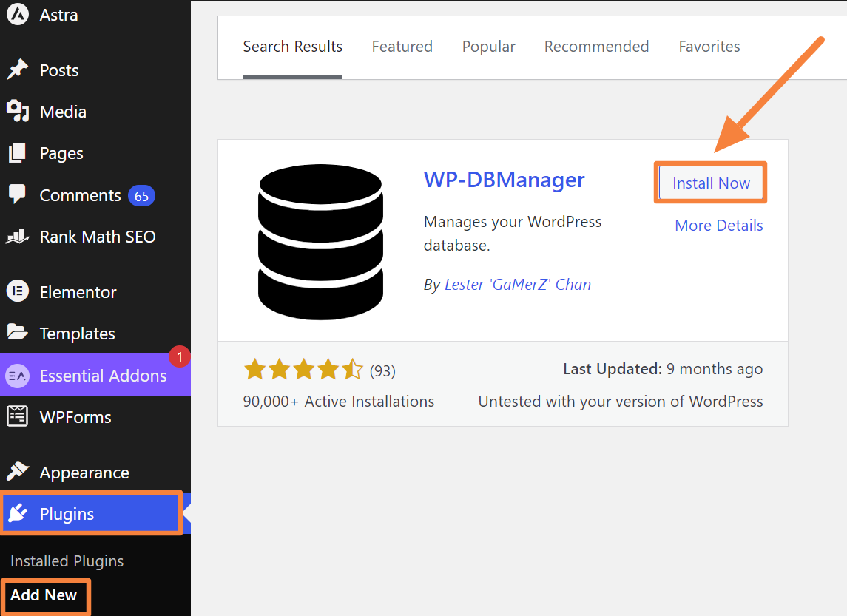Click the WPForms form icon
This screenshot has height=616, width=847.
[x=17, y=416]
